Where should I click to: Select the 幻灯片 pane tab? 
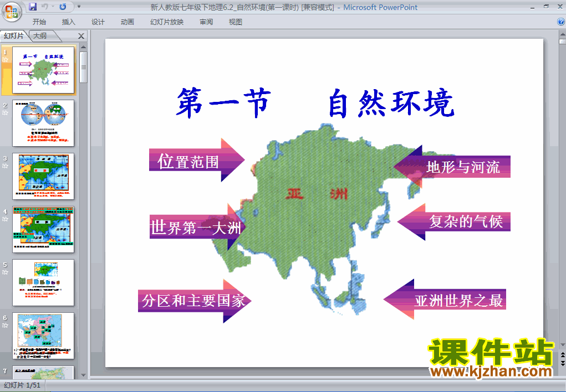click(14, 35)
